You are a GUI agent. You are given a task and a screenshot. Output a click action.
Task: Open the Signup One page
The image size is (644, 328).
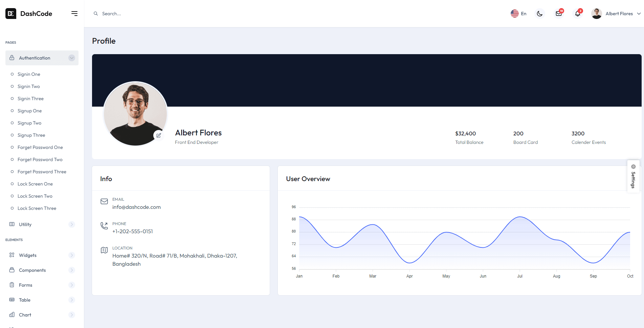coord(30,111)
